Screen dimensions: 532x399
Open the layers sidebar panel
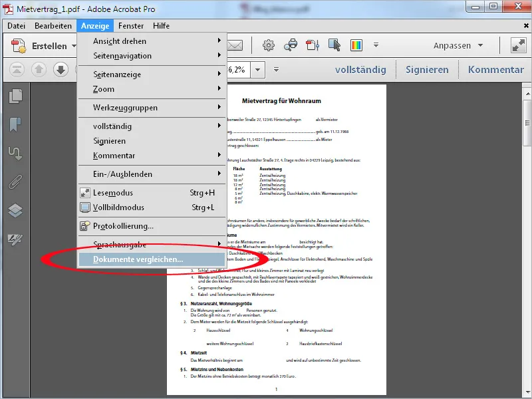tap(15, 210)
